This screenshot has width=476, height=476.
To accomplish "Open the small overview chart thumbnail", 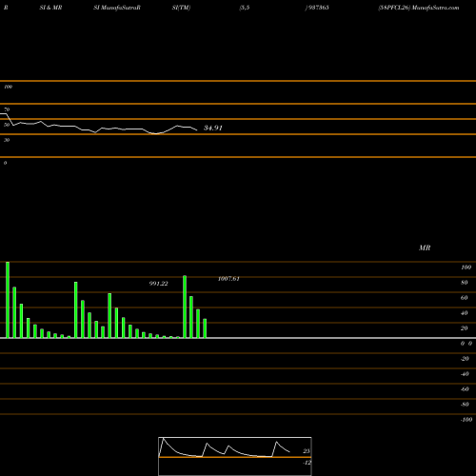I will (235, 456).
